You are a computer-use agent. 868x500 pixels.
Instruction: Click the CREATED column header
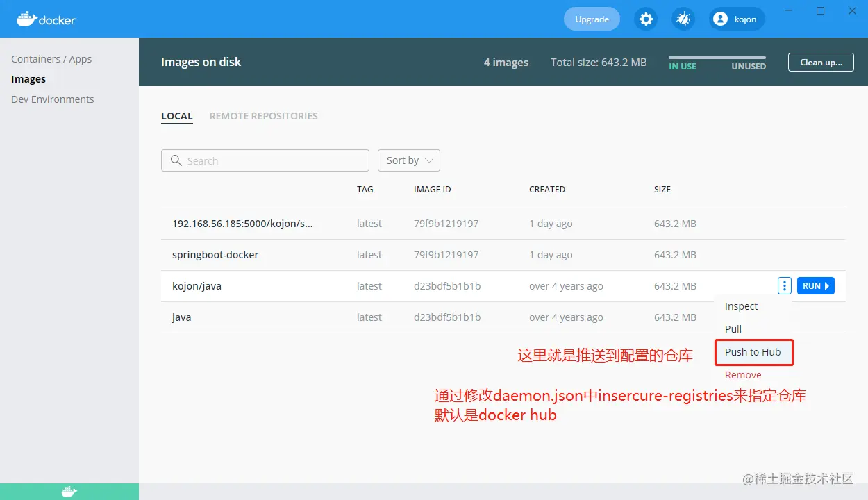[x=547, y=189]
